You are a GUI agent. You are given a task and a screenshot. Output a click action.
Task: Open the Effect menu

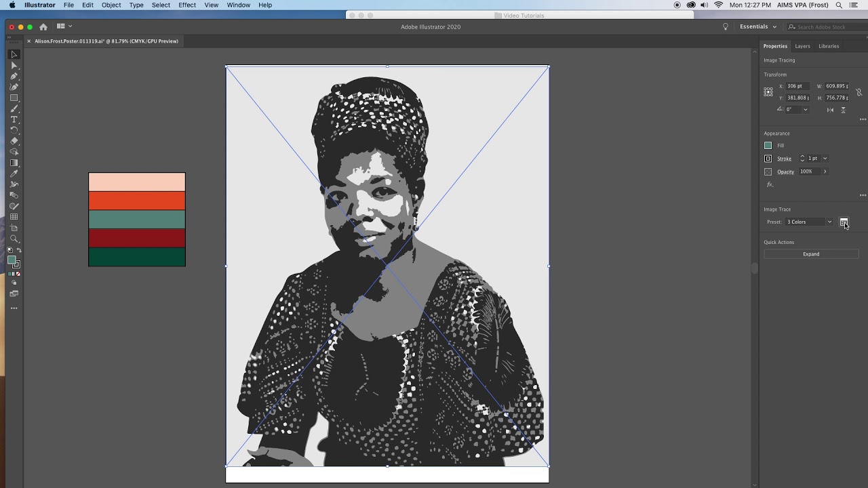[187, 5]
